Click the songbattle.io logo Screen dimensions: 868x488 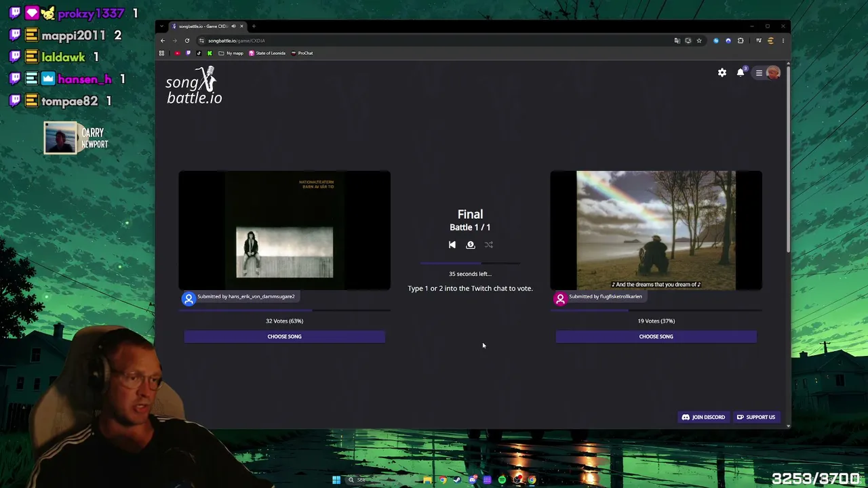click(x=194, y=86)
